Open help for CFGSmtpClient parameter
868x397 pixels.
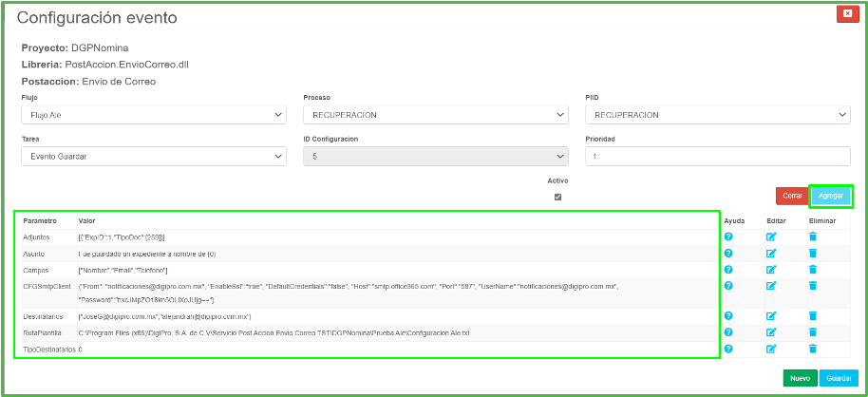728,285
